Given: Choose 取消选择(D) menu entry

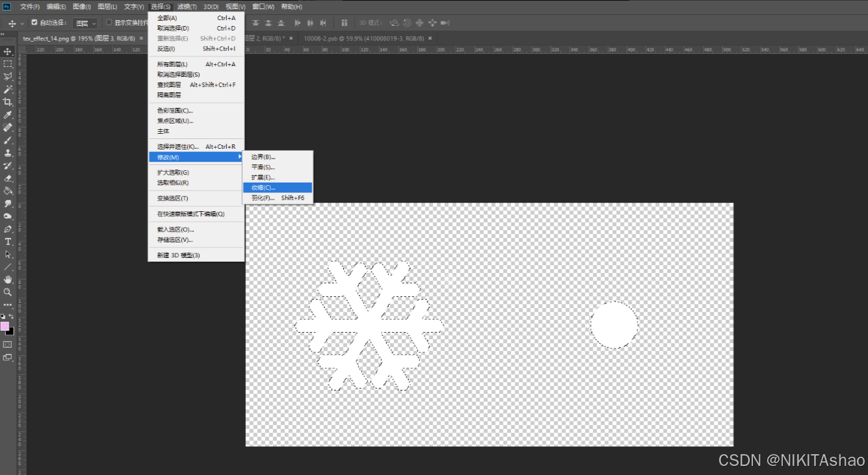Looking at the screenshot, I should point(196,28).
